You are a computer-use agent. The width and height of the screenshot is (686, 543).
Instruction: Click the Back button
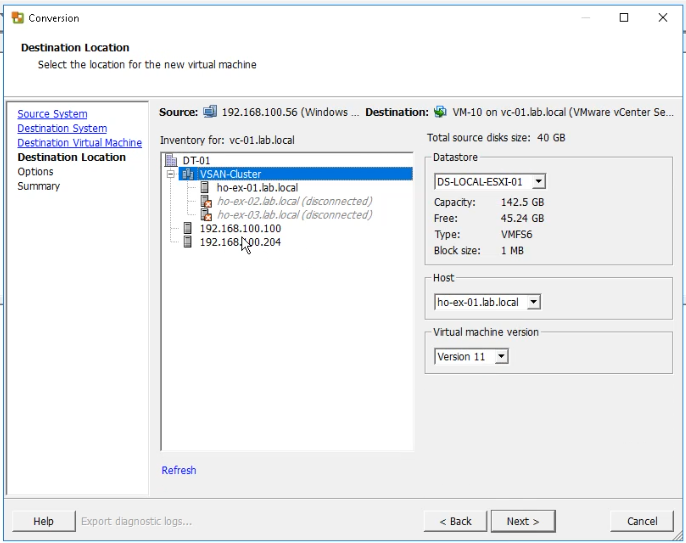[x=455, y=521]
